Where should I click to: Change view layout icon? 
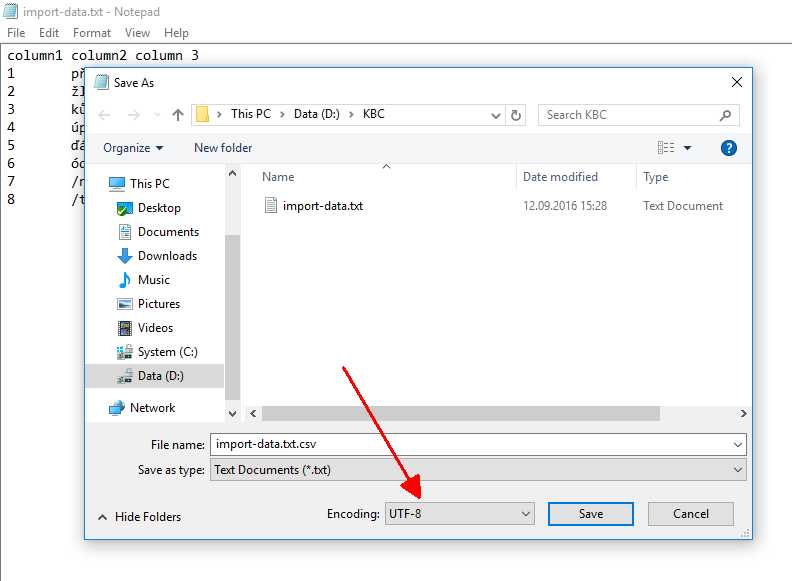click(x=666, y=148)
